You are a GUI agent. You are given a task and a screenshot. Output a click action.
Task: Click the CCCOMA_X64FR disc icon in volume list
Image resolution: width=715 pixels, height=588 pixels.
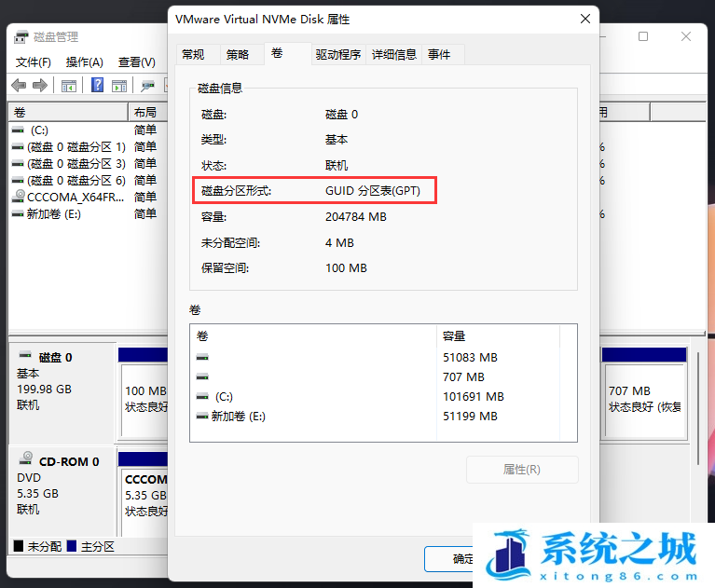coord(19,196)
